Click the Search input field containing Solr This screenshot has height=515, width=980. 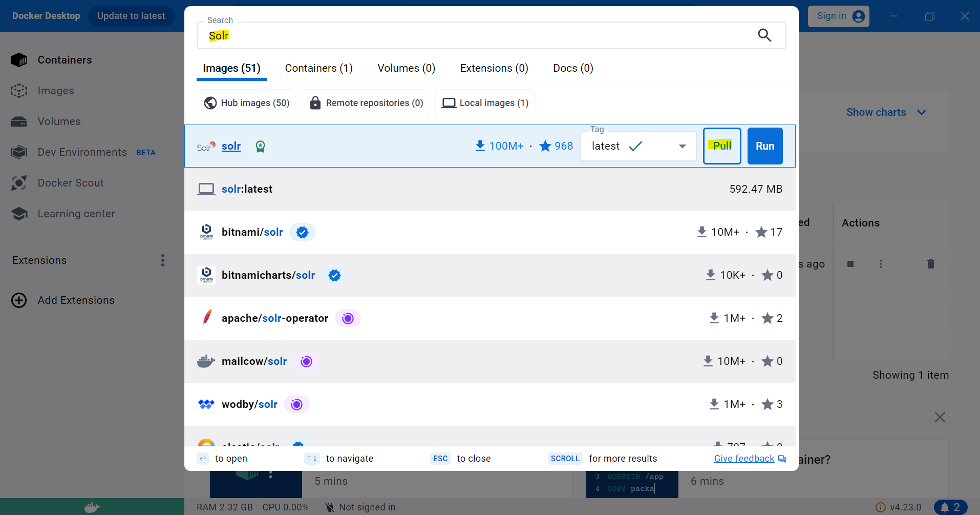coord(491,35)
